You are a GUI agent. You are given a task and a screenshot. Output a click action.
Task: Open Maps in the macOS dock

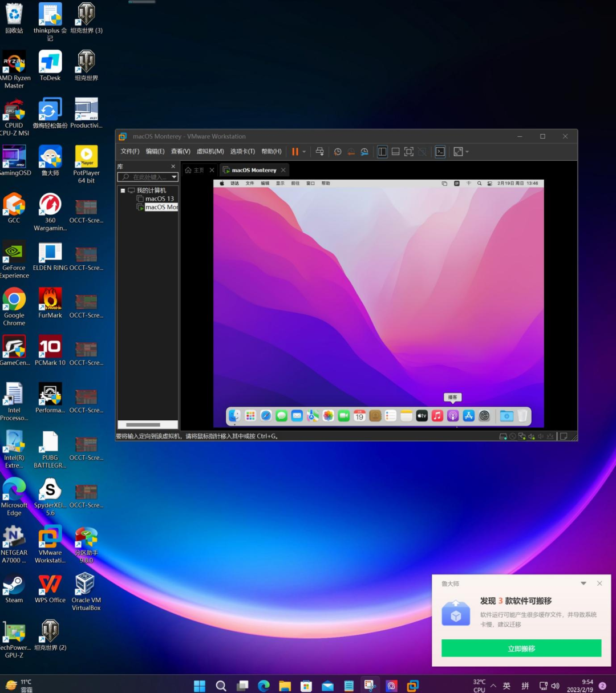313,416
